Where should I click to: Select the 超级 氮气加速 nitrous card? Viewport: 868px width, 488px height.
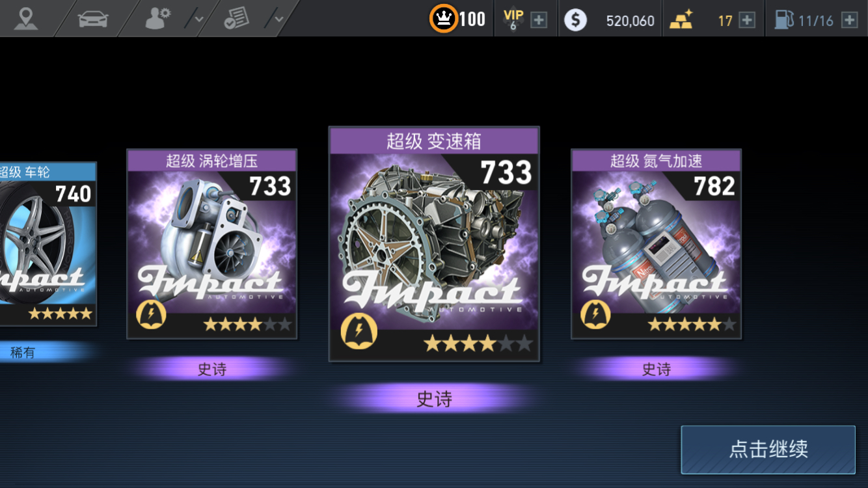656,244
